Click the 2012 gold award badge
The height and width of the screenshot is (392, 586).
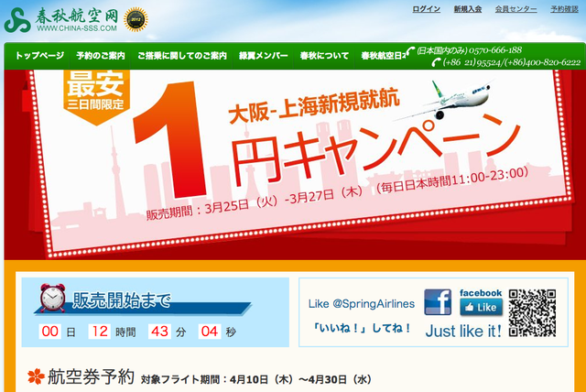136,19
